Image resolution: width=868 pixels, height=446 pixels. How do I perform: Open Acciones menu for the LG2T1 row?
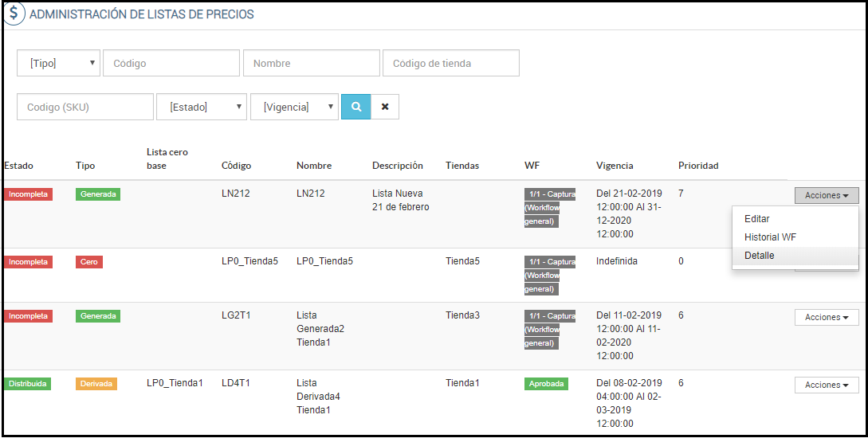pyautogui.click(x=826, y=317)
